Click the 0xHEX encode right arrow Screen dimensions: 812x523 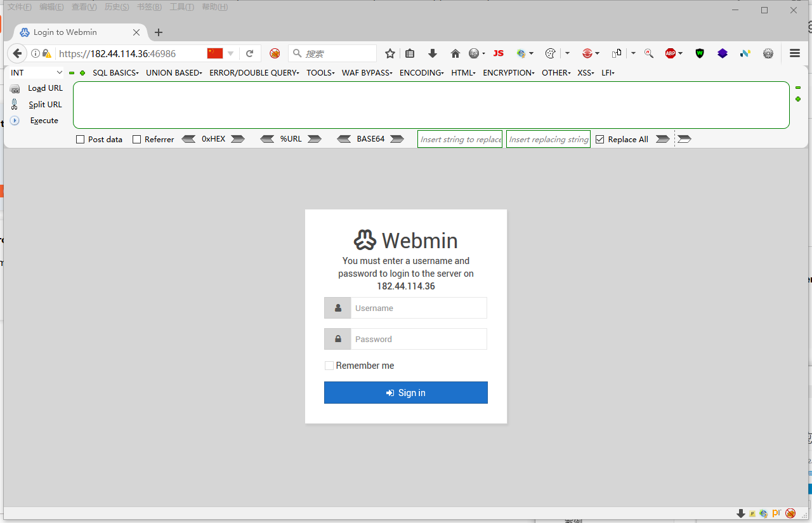[x=238, y=139]
